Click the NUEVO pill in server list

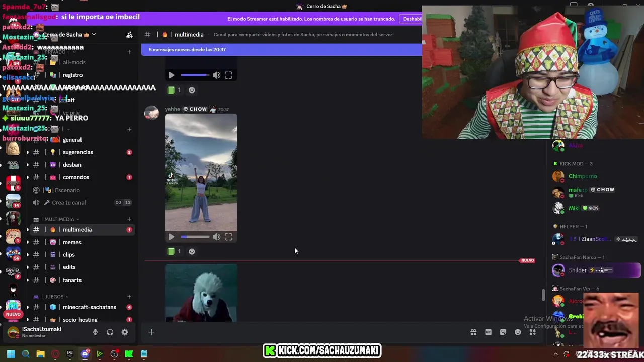click(x=13, y=314)
